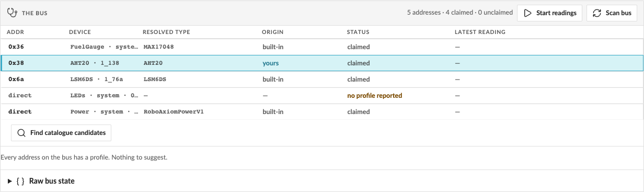
Task: Click the stethoscope icon beside THE BUS
Action: click(13, 13)
